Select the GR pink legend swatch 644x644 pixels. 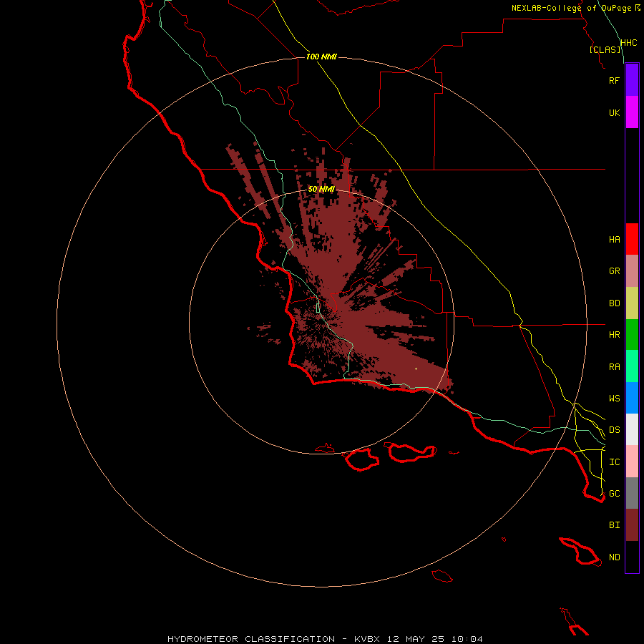click(632, 271)
